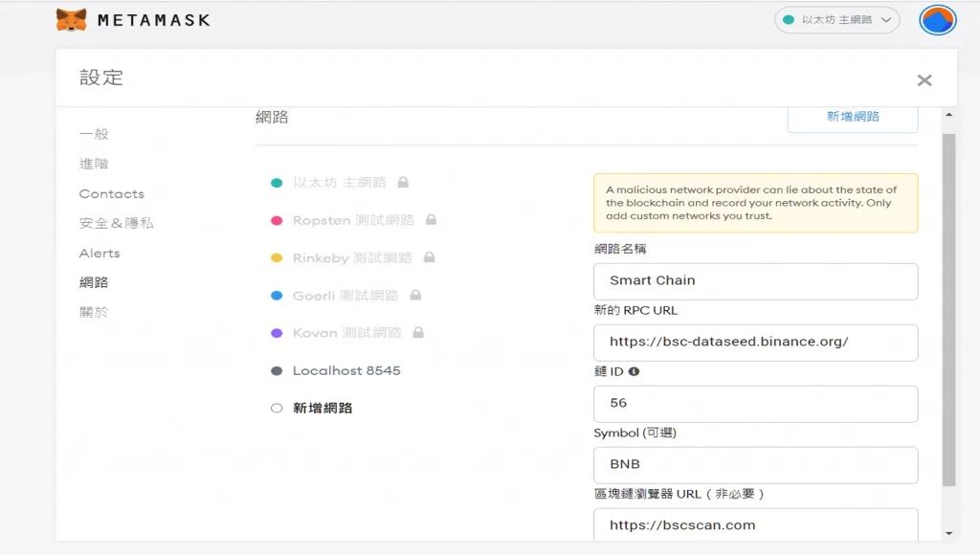Click the 新增網路 button at top right
Screen dimensions: 980x555
click(x=853, y=118)
